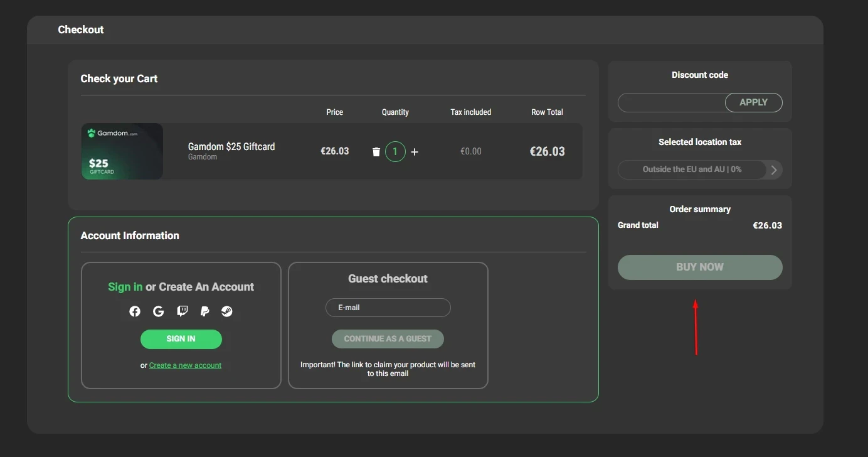Log in using the Steam icon
The height and width of the screenshot is (457, 868).
pos(227,311)
